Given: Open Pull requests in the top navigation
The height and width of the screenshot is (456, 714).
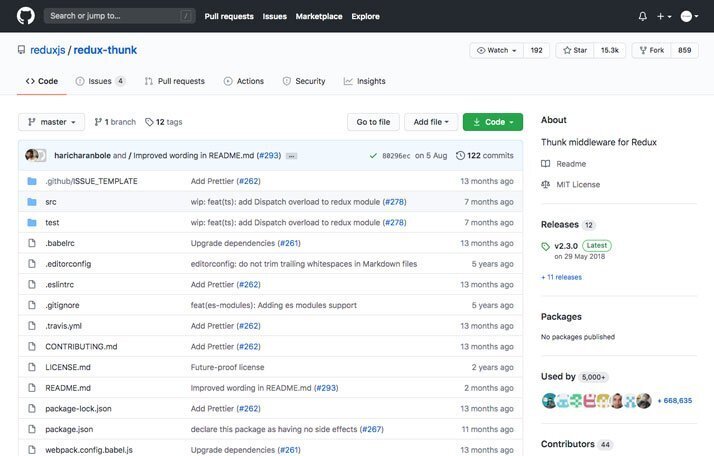Looking at the screenshot, I should [x=229, y=16].
